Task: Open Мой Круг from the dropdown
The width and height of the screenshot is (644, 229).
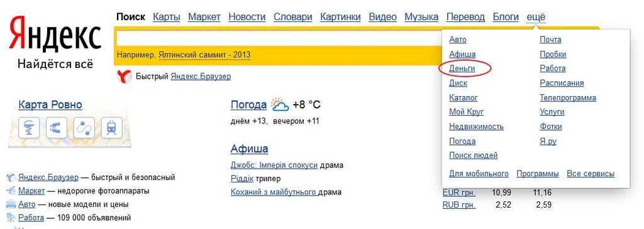Action: tap(467, 112)
